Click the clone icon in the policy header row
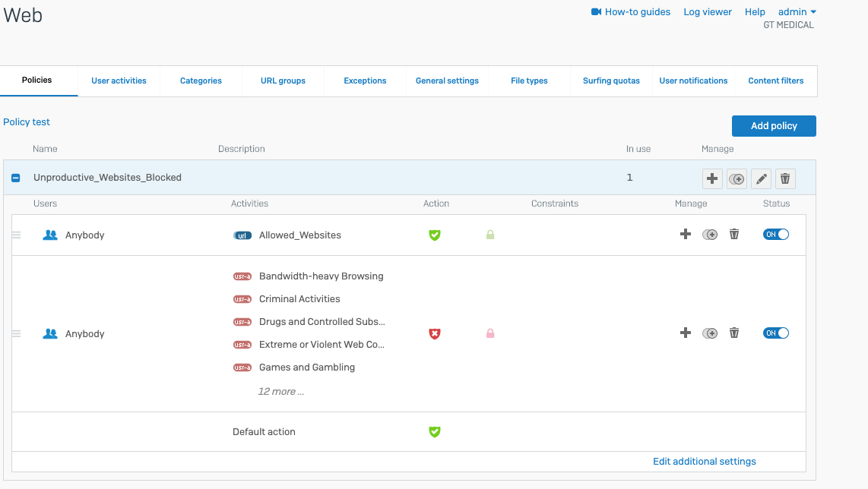The image size is (868, 489). point(737,178)
